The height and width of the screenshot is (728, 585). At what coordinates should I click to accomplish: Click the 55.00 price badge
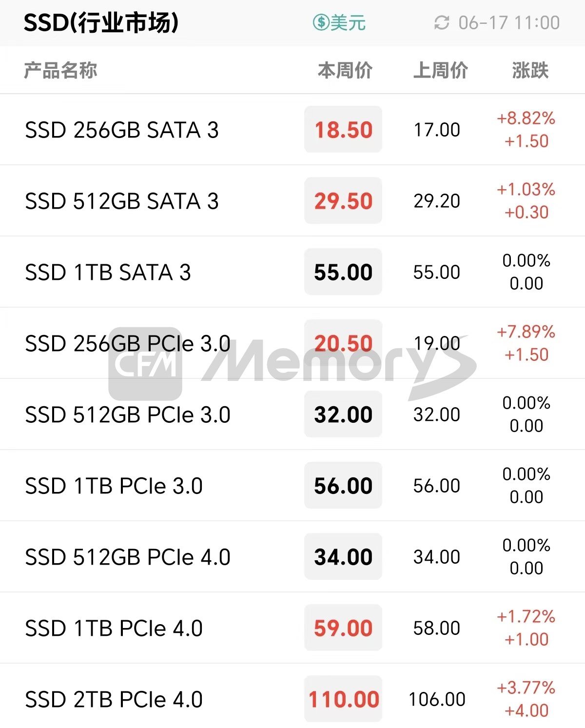tap(343, 272)
